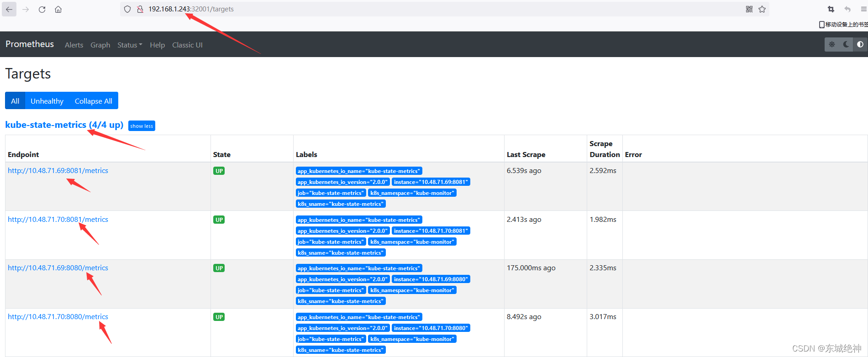
Task: Click UP state badge for 10.48.71.70:8080
Action: tap(219, 317)
